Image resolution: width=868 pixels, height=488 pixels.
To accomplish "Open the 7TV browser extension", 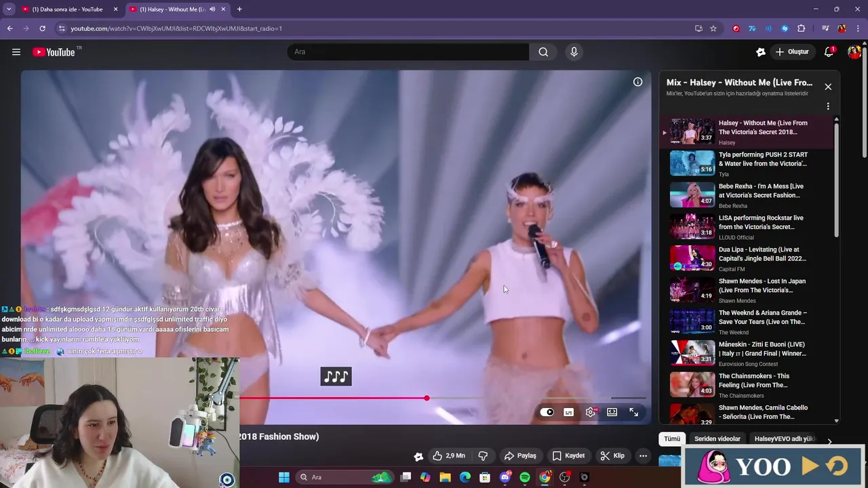I will (x=752, y=28).
